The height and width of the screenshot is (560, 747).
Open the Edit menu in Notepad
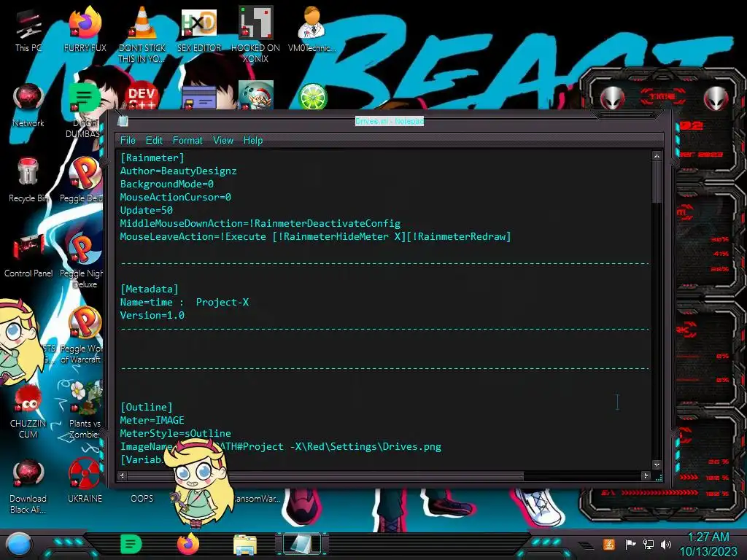[154, 141]
